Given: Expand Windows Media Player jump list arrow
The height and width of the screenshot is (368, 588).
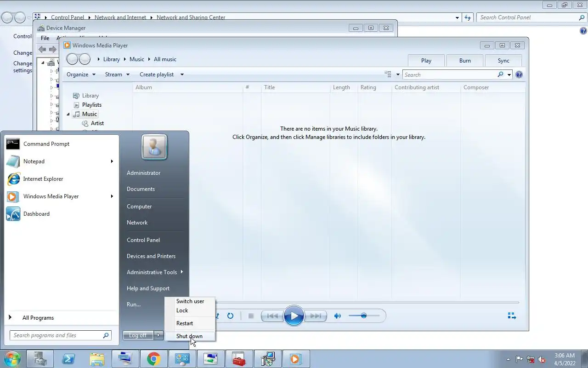Looking at the screenshot, I should click(x=112, y=196).
